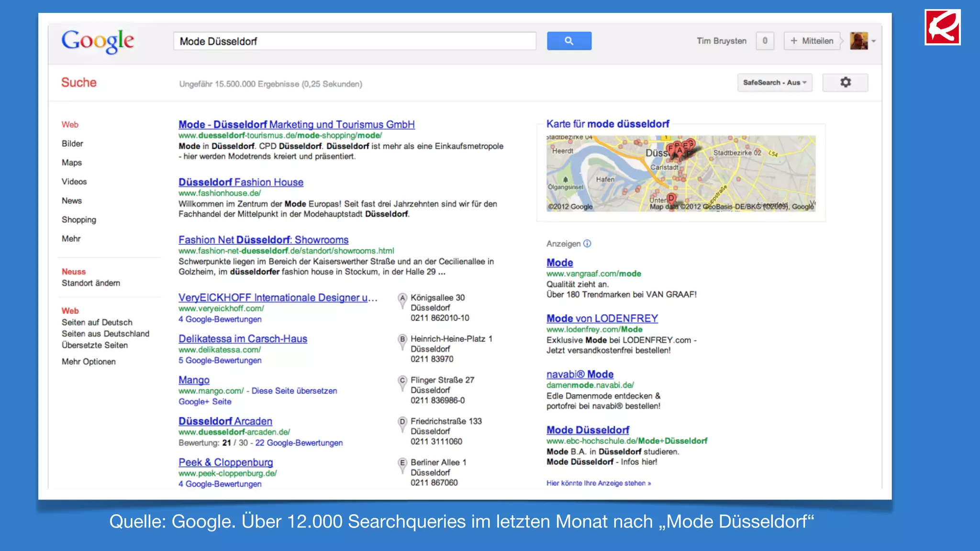Click the notifications counter showing 0
Image resolution: width=980 pixels, height=551 pixels.
(x=765, y=41)
